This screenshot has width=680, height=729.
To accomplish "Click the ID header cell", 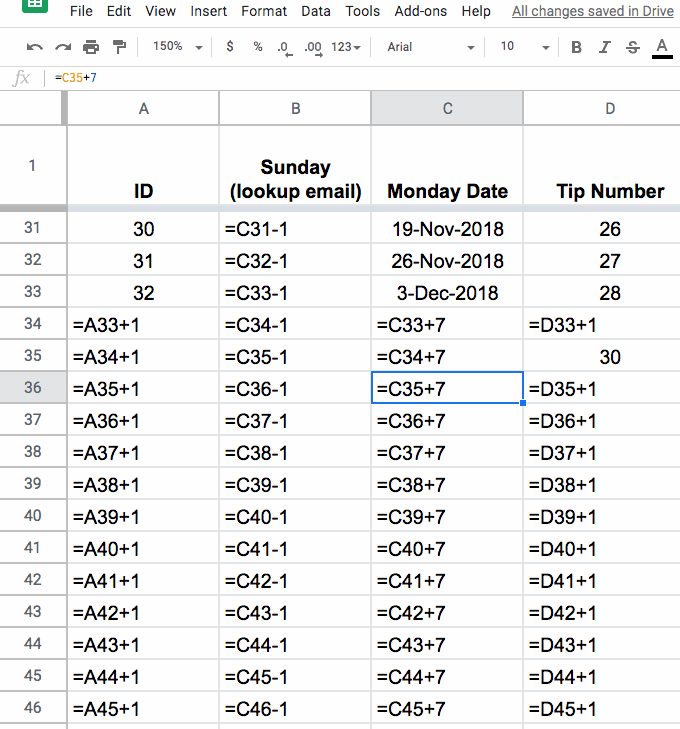I will (143, 165).
